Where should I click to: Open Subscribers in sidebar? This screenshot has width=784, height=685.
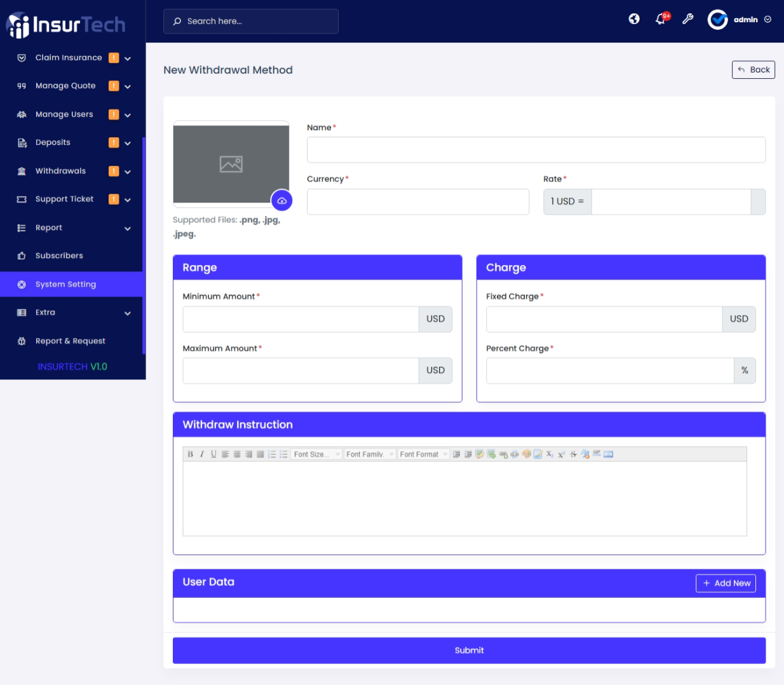pyautogui.click(x=71, y=255)
